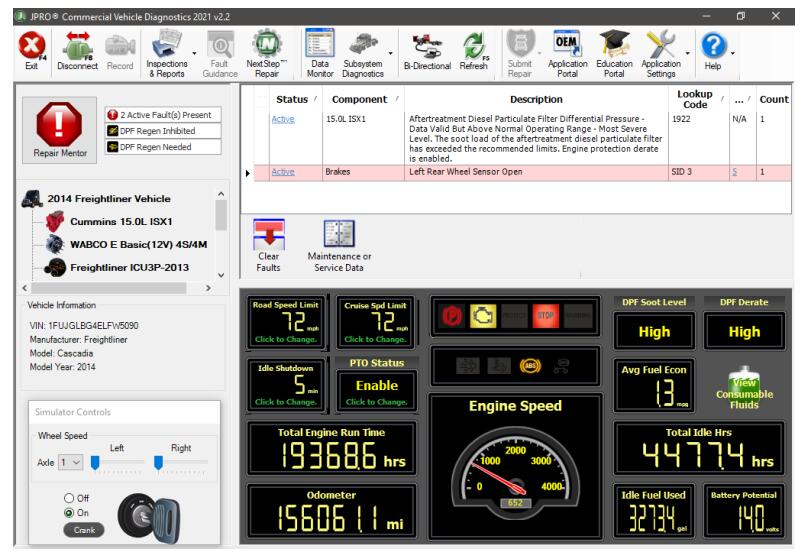Screen dimensions: 804x553
Task: Adjust the Left wheel speed slider
Action: pyautogui.click(x=95, y=463)
